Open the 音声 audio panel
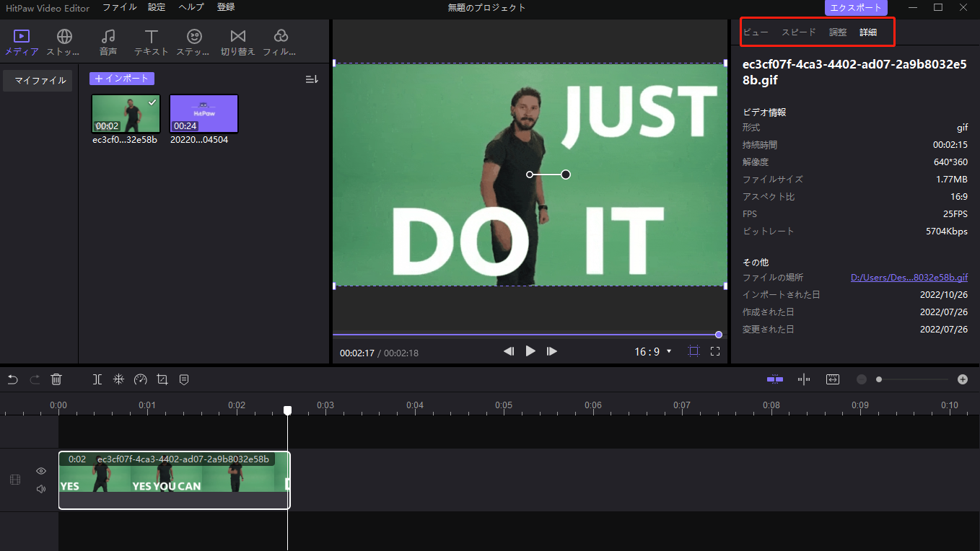 point(108,43)
